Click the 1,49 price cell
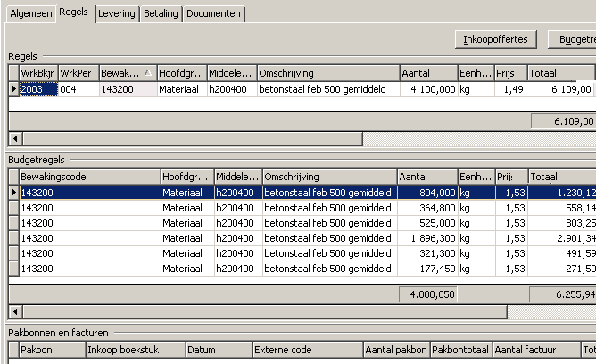The image size is (596, 364). 510,89
